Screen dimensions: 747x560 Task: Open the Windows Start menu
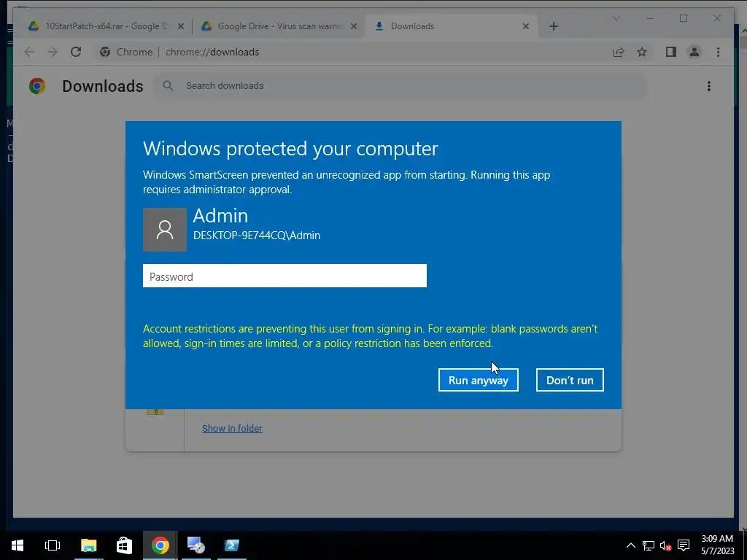click(x=18, y=545)
